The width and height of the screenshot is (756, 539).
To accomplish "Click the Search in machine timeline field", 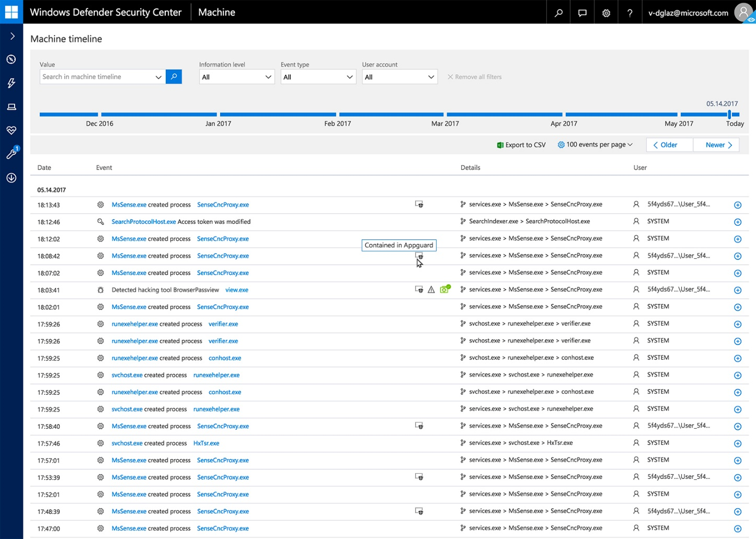I will point(97,77).
